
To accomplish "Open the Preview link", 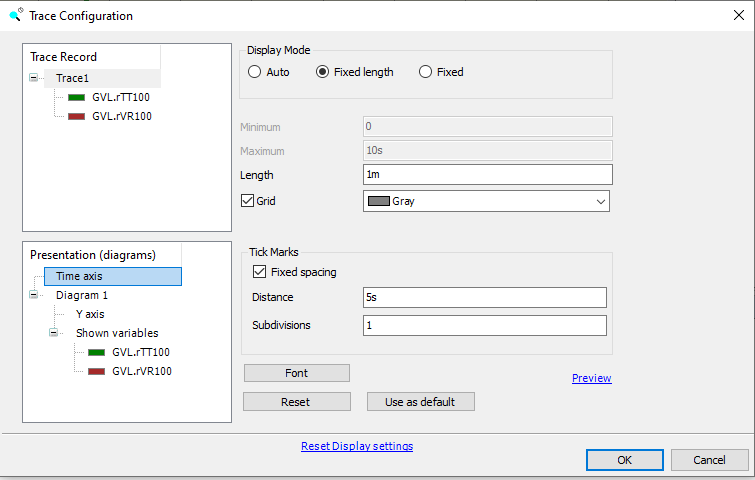I will point(591,378).
